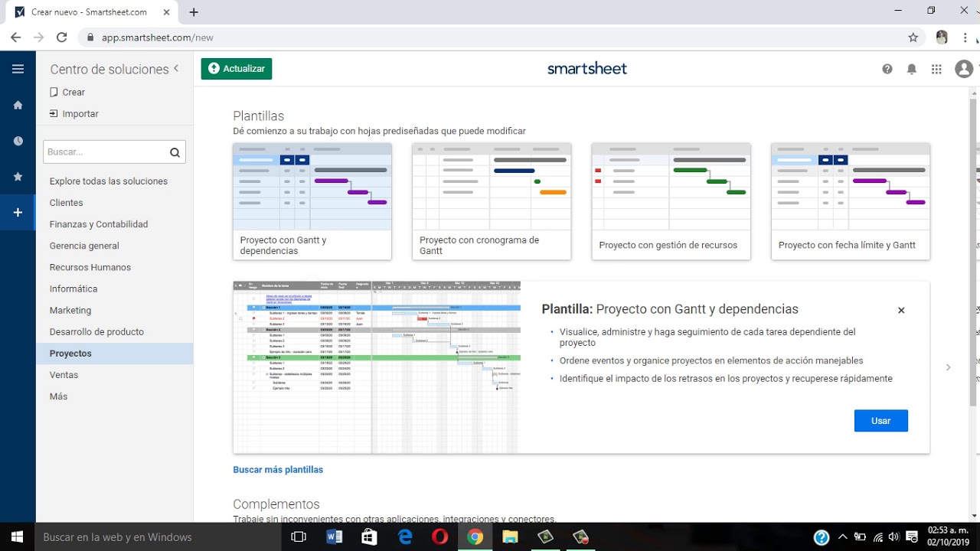Open Buscar más plantillas link
Viewport: 980px width, 551px height.
click(278, 470)
